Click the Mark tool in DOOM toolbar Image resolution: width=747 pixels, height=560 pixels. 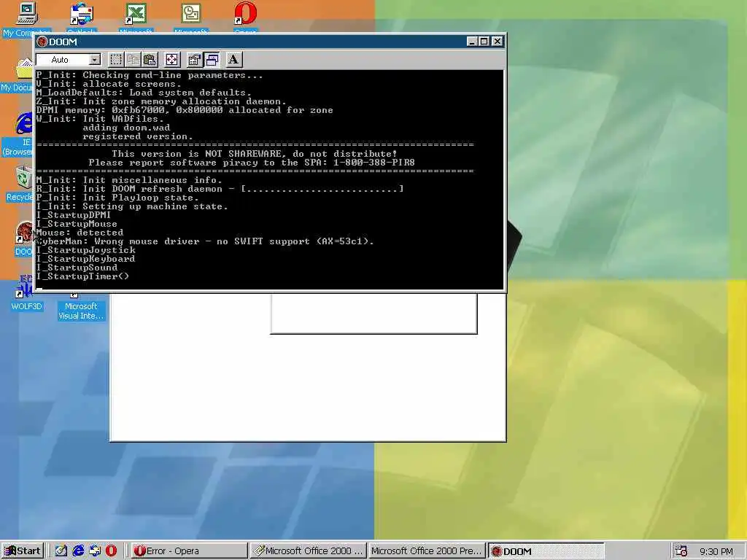point(116,60)
